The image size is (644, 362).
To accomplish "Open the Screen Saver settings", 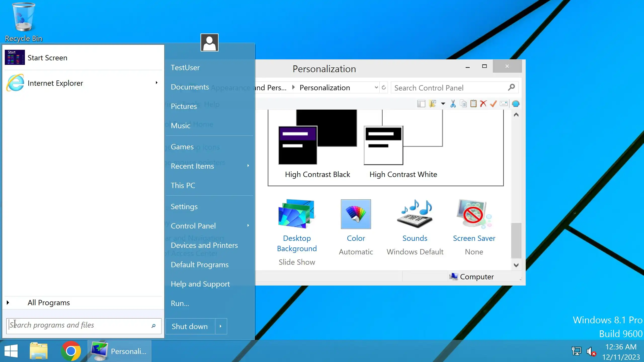I will [x=474, y=214].
